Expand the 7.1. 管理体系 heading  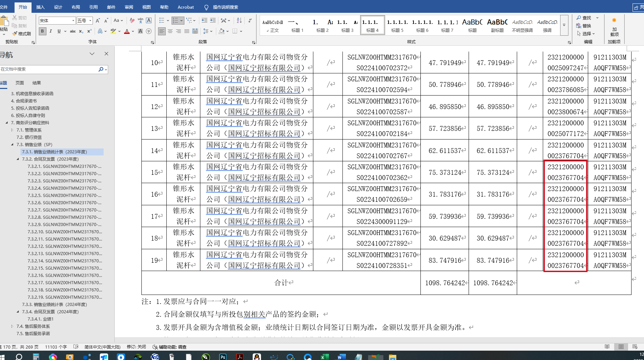pyautogui.click(x=12, y=130)
